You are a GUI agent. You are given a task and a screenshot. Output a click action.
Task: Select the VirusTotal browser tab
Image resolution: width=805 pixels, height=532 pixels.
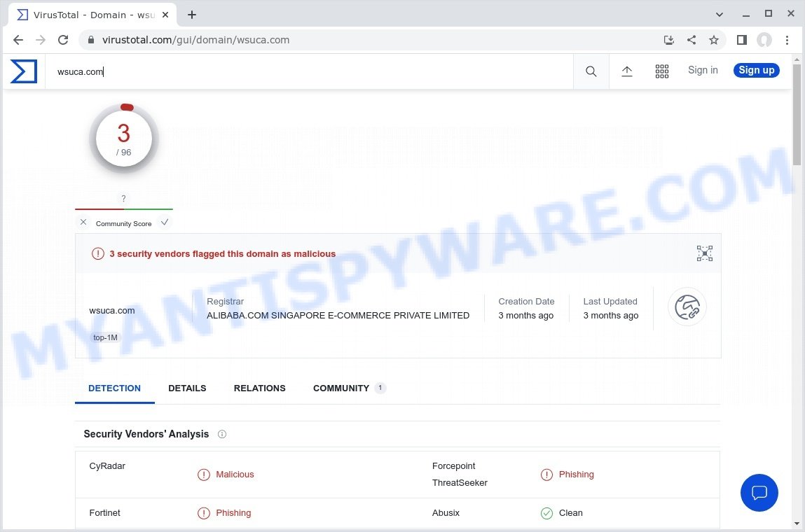pyautogui.click(x=92, y=15)
